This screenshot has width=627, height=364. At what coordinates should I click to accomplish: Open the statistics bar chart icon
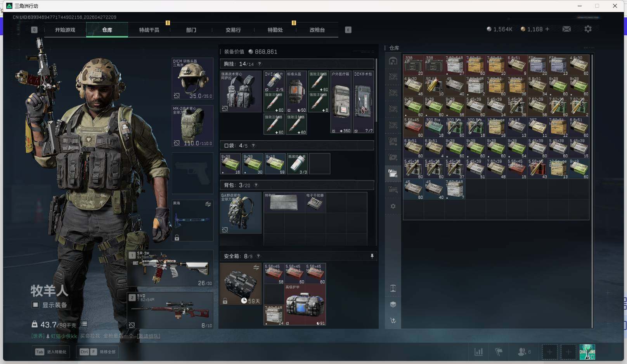479,352
